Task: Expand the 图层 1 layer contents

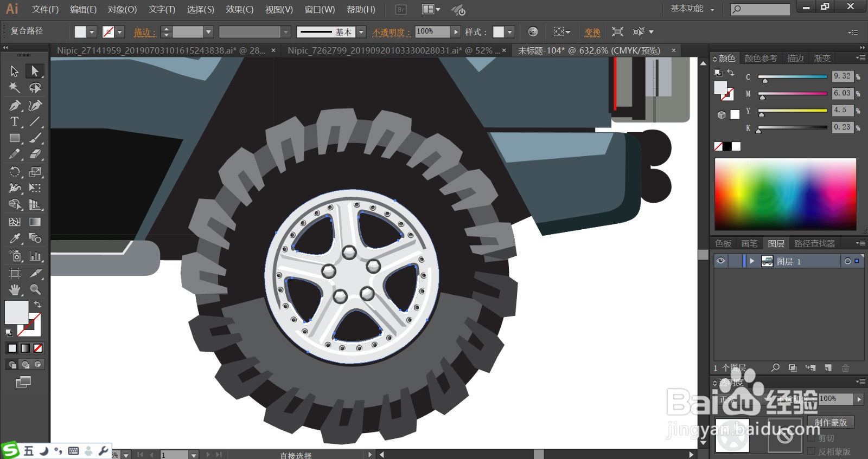Action: (752, 261)
